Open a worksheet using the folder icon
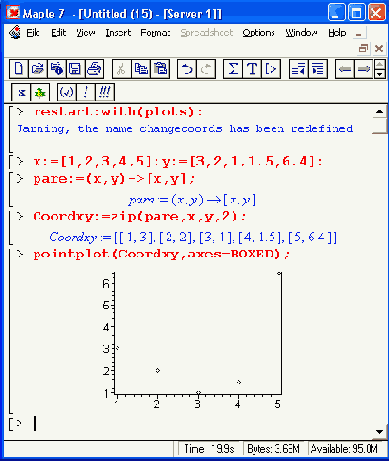 [x=38, y=69]
